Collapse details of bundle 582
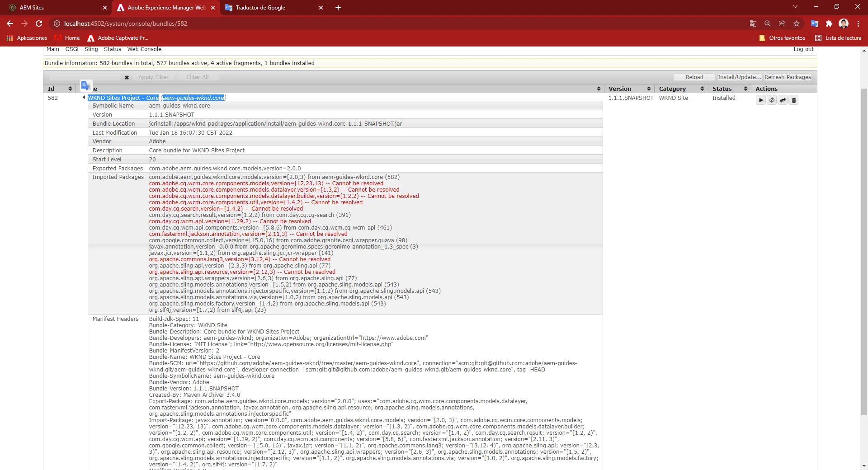Viewport: 868px width, 470px height. 84,98
